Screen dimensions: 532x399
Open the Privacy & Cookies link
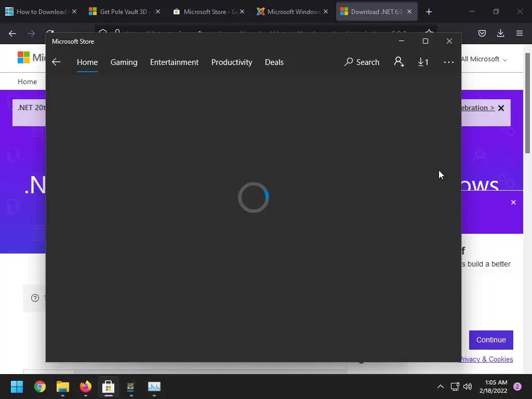tap(486, 359)
